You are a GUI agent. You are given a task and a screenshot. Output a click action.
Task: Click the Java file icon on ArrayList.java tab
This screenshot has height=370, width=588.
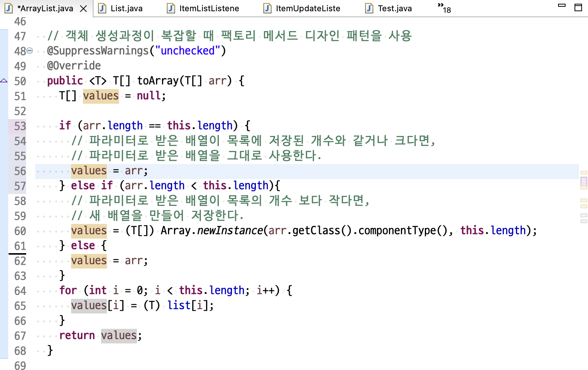click(9, 8)
